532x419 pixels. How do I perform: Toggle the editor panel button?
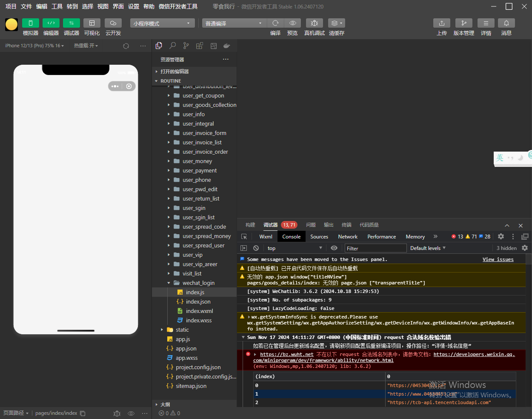51,23
